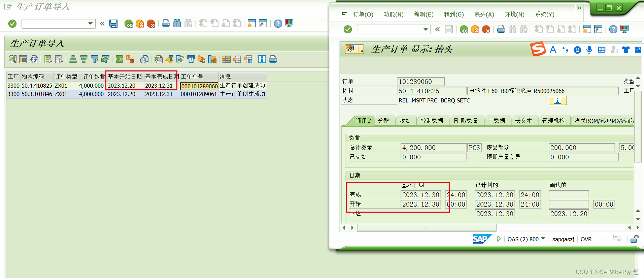Open the 订单(O) menu

point(363,14)
